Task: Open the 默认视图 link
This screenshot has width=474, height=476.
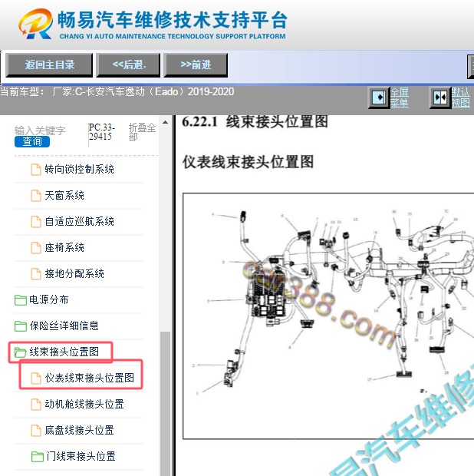Action: coord(460,98)
